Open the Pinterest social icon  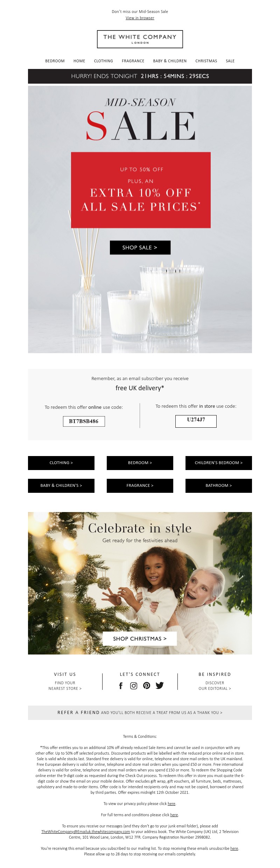[147, 686]
